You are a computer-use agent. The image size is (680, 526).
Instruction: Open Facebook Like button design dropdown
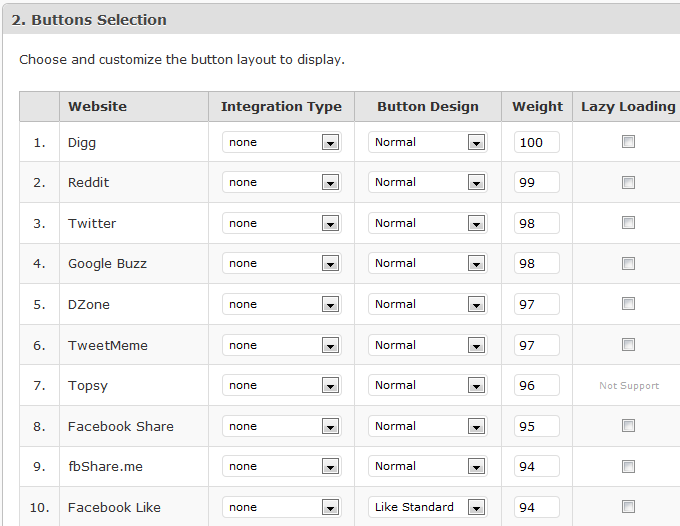click(428, 507)
